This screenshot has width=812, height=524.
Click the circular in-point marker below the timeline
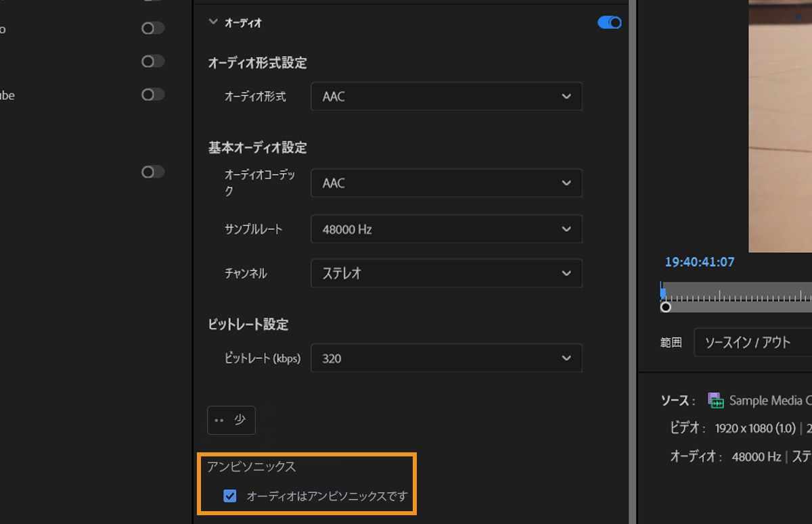click(665, 307)
